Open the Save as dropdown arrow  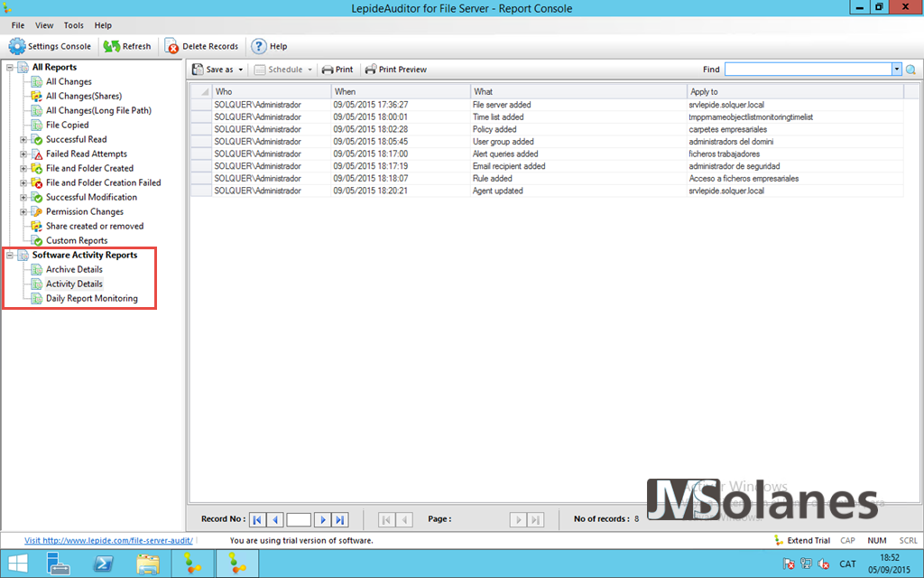(x=240, y=70)
